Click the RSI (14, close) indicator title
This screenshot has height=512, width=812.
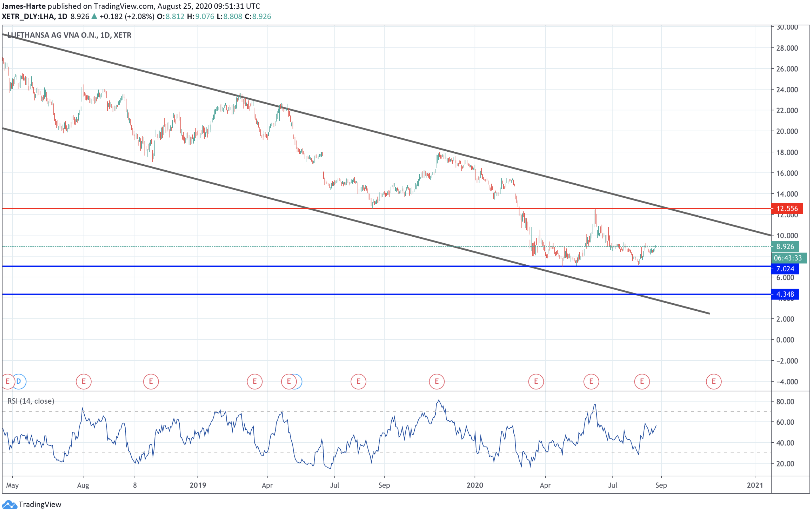[31, 401]
